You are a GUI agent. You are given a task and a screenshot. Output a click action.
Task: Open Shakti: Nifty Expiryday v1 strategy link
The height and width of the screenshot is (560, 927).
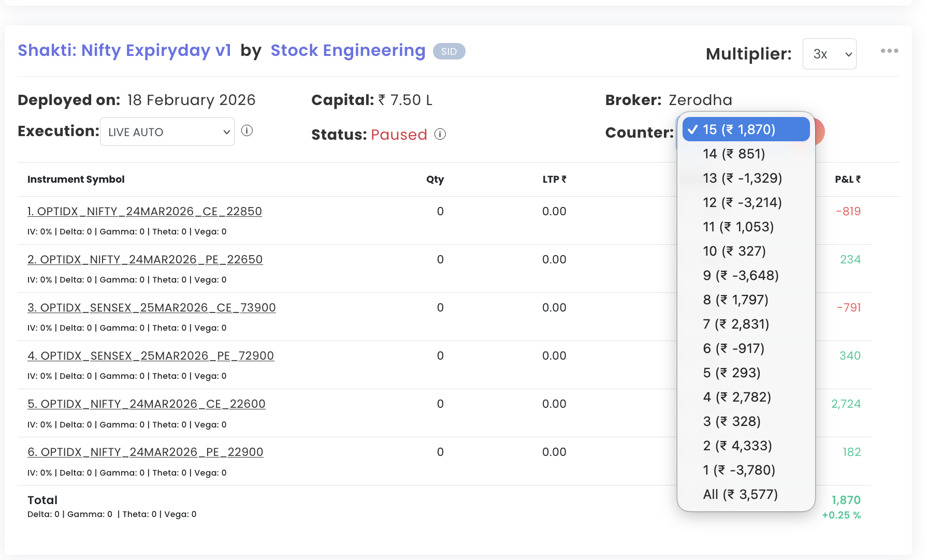click(x=124, y=50)
